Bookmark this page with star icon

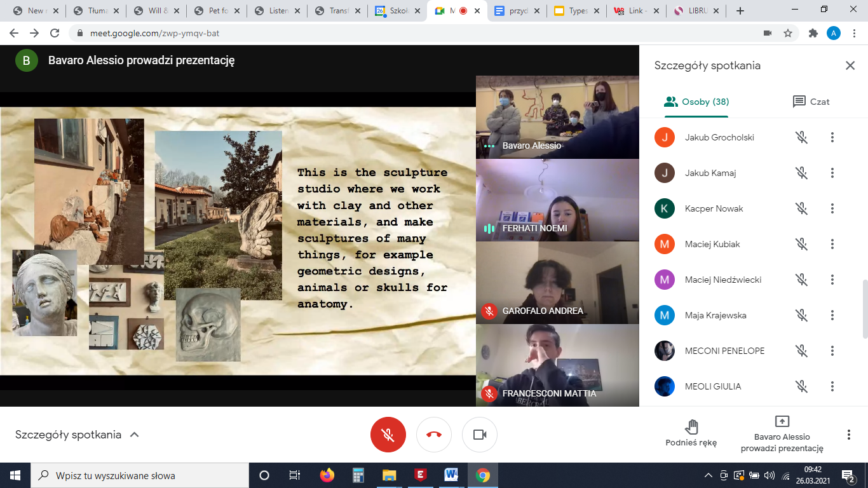coord(788,33)
